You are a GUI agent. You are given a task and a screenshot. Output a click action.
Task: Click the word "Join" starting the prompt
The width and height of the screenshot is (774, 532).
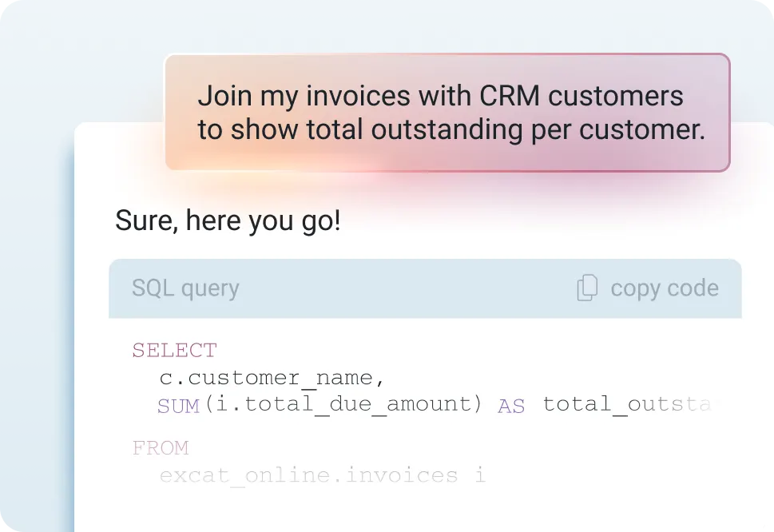point(224,97)
